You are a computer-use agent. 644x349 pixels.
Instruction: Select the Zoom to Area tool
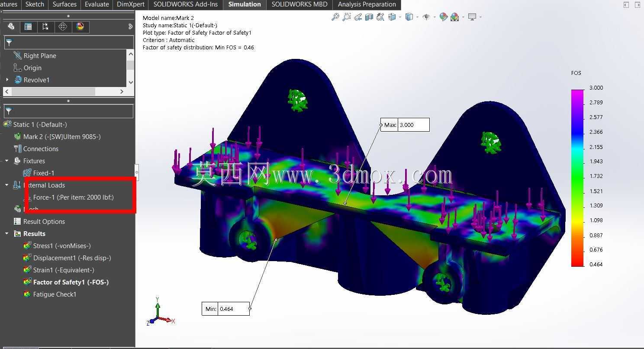pyautogui.click(x=346, y=17)
